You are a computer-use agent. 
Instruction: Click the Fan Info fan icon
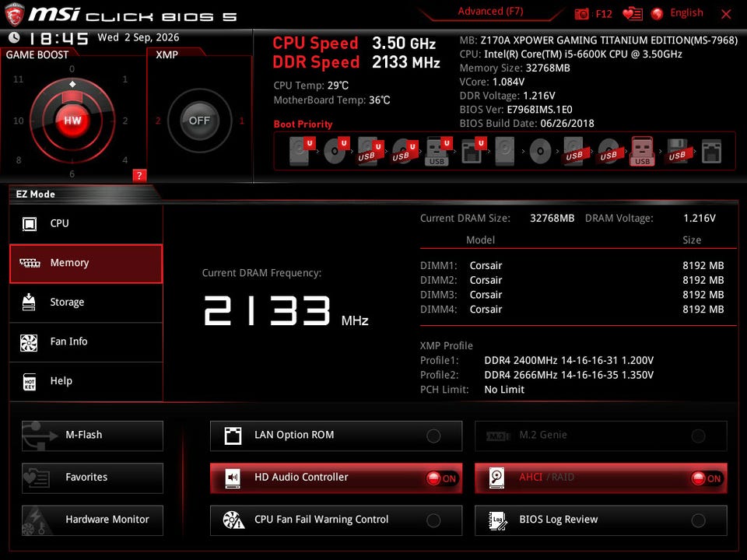(29, 342)
